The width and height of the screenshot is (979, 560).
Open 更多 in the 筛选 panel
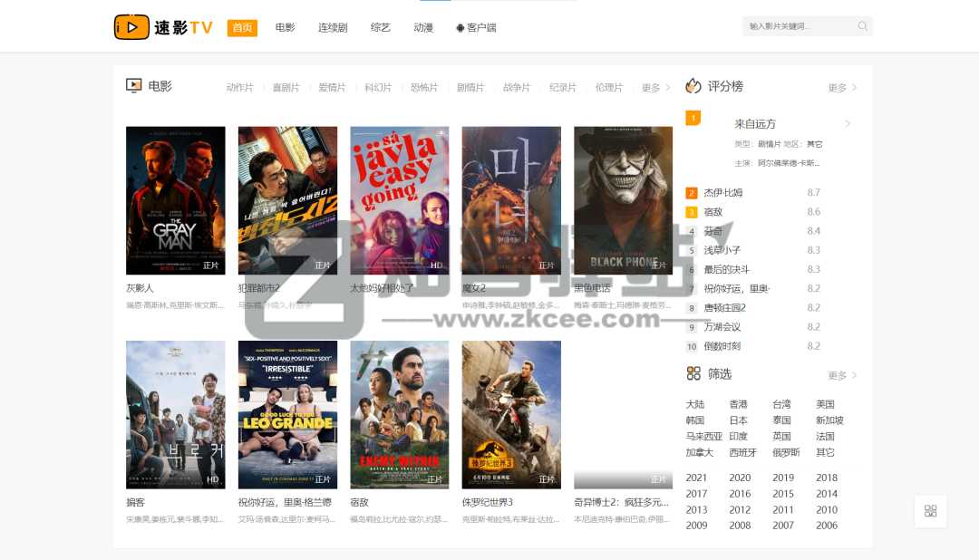click(x=836, y=374)
